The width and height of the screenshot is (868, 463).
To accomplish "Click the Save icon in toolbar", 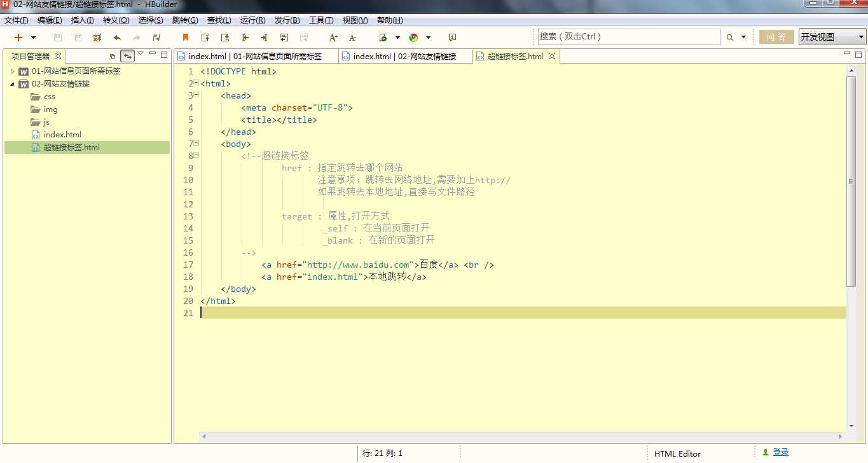I will [58, 38].
